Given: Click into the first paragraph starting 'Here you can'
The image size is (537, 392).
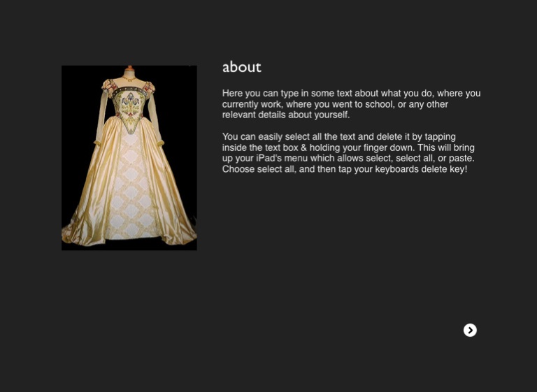Looking at the screenshot, I should point(350,104).
